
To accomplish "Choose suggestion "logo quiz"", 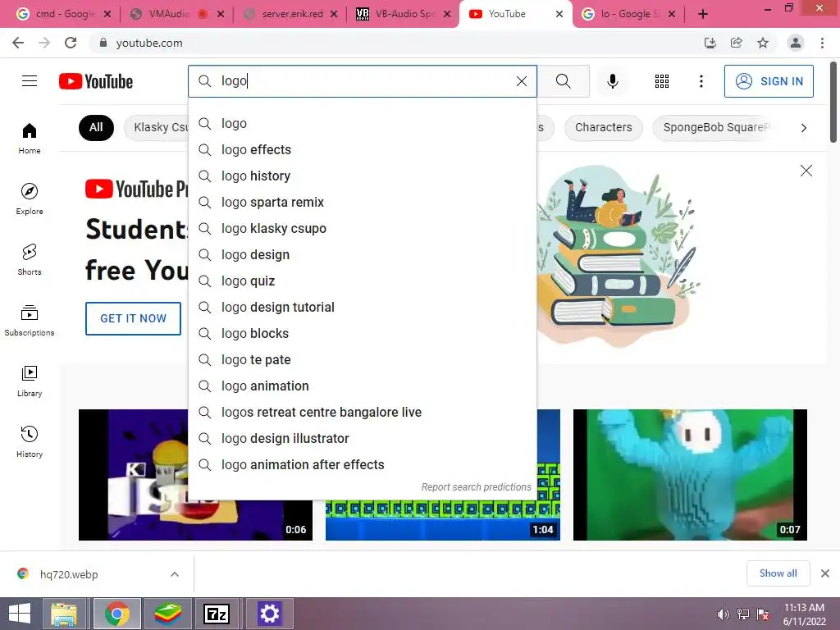I will pyautogui.click(x=362, y=281).
